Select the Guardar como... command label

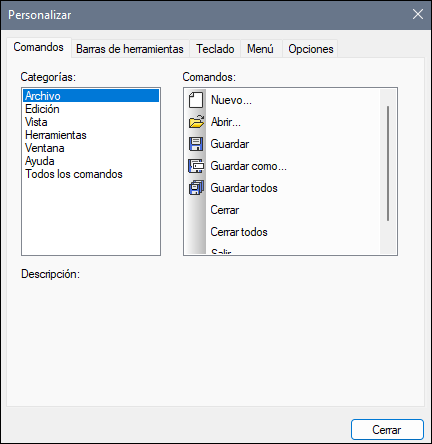248,166
